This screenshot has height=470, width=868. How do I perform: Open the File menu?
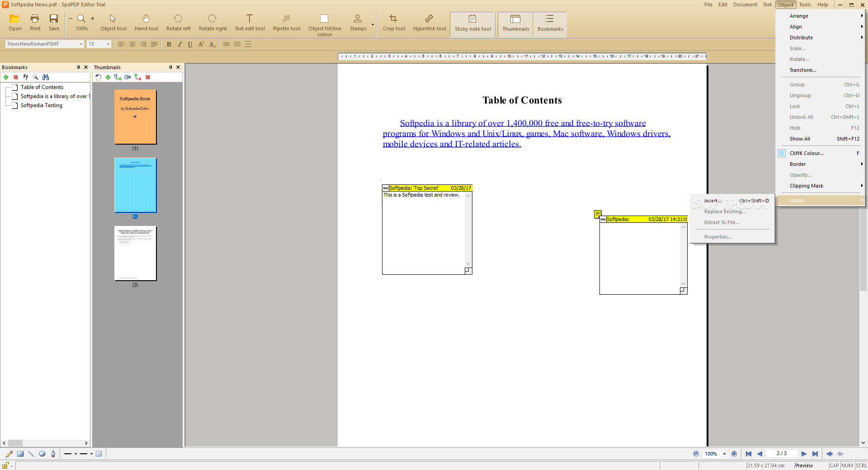click(708, 5)
